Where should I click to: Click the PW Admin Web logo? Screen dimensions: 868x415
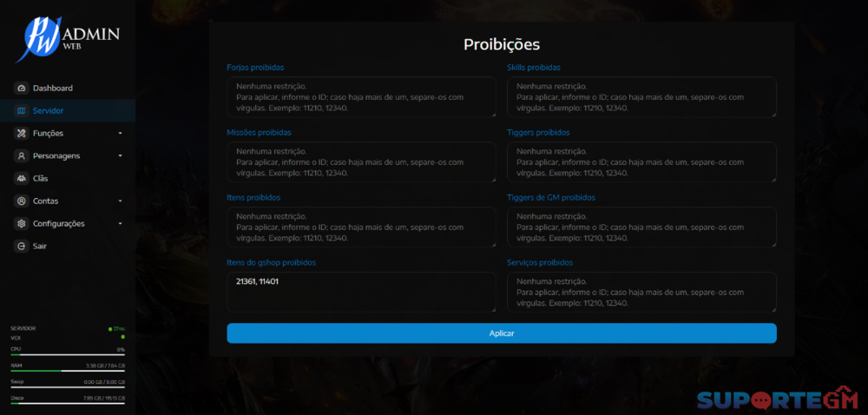pyautogui.click(x=67, y=38)
